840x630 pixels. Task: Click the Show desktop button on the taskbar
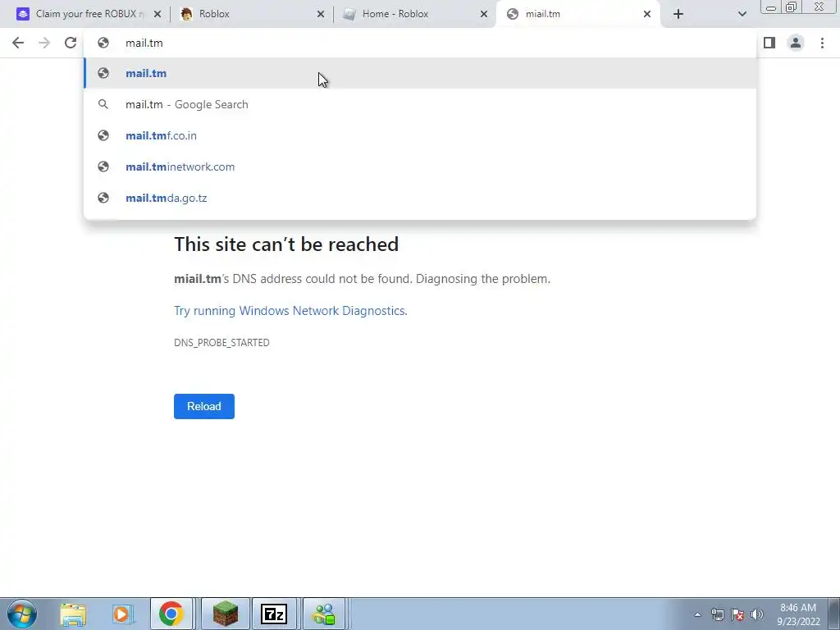coord(834,614)
